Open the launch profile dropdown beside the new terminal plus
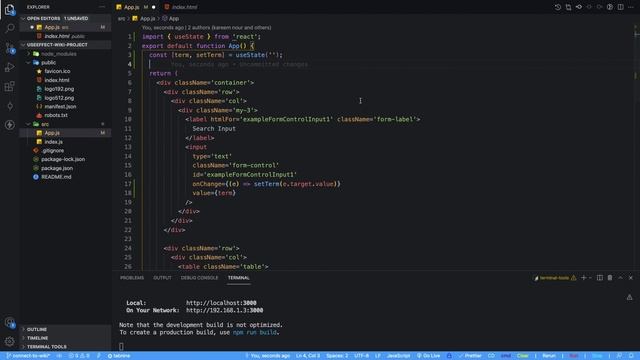The image size is (640, 360). 590,278
